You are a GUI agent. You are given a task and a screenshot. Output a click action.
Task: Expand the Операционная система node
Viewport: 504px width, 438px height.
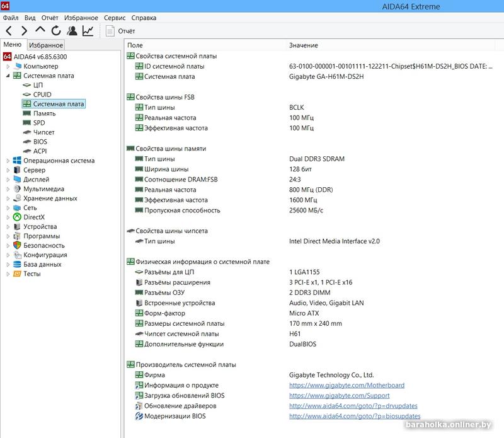click(8, 161)
